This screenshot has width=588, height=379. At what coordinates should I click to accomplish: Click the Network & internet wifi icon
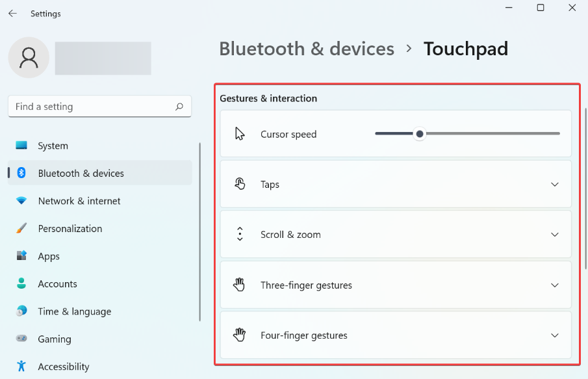tap(21, 201)
